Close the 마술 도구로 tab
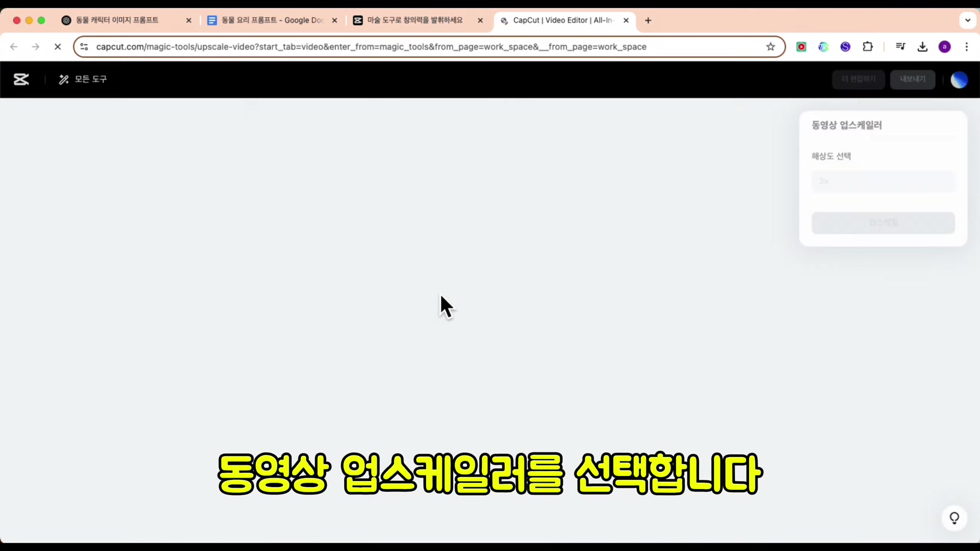 (x=480, y=20)
